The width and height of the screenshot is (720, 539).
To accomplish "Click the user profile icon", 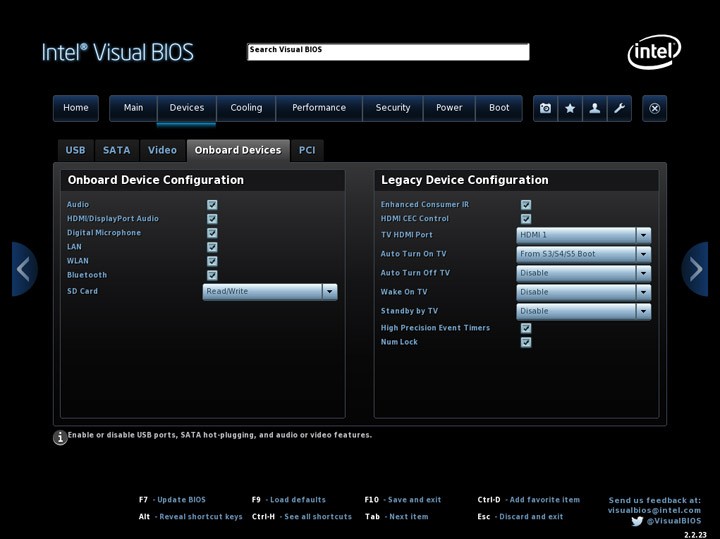I will [595, 108].
